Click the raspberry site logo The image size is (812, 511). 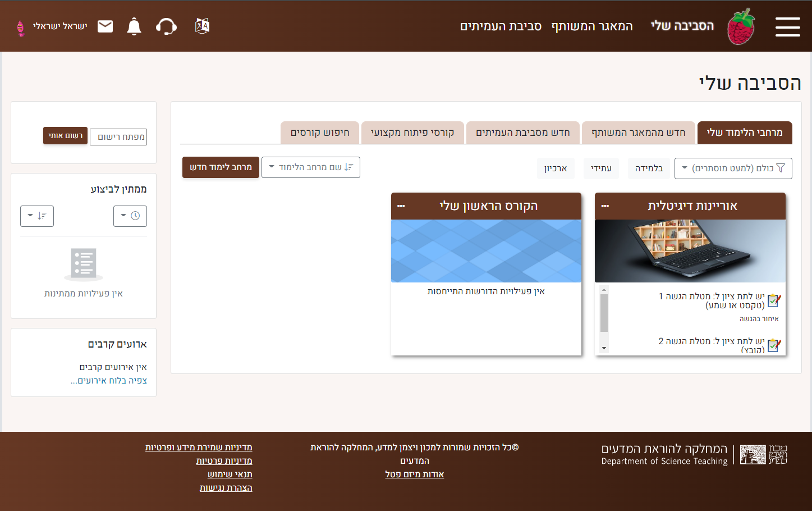pyautogui.click(x=741, y=26)
